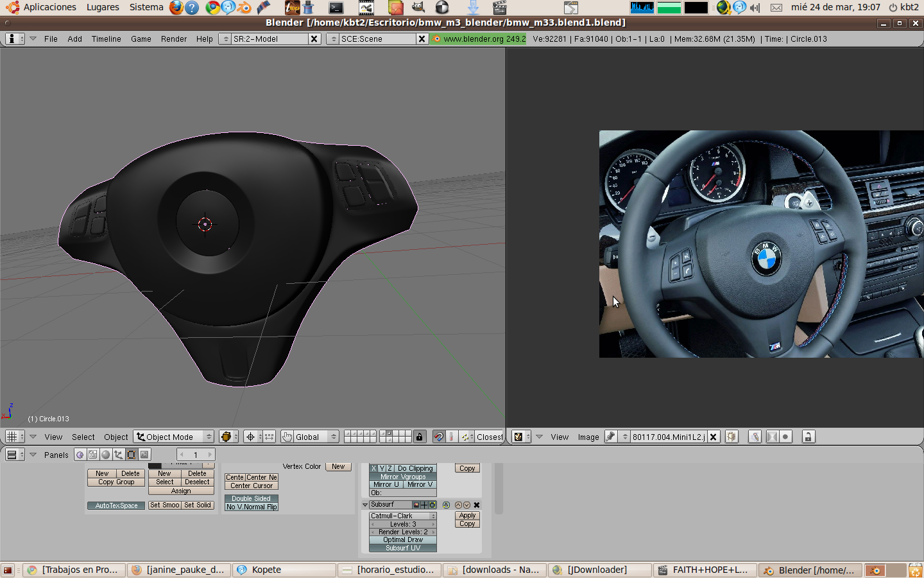Open the buttons window type selector
Image resolution: width=924 pixels, height=578 pixels.
[15, 455]
